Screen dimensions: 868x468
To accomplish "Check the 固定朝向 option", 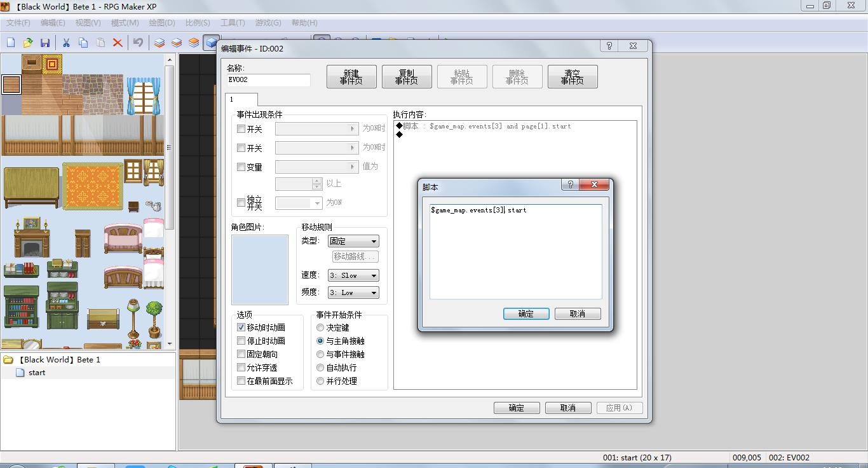I will (x=241, y=354).
